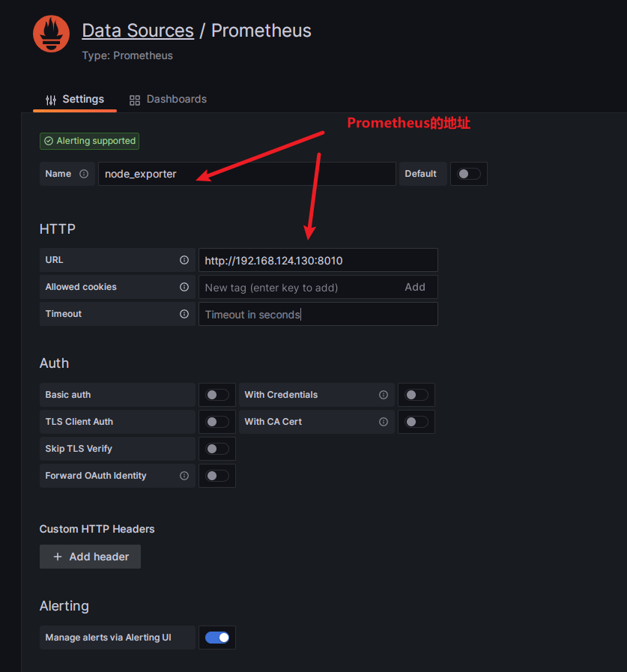Open the Data Sources link

click(138, 30)
